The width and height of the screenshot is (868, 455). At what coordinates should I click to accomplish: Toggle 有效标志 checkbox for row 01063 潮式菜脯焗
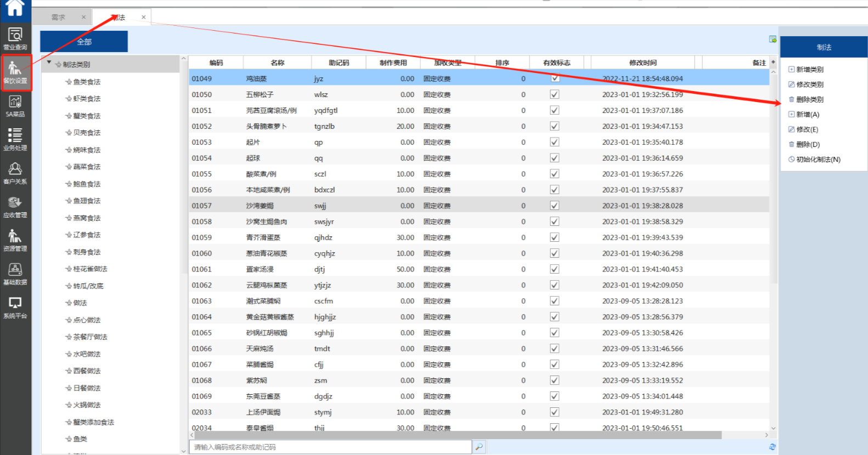click(555, 301)
